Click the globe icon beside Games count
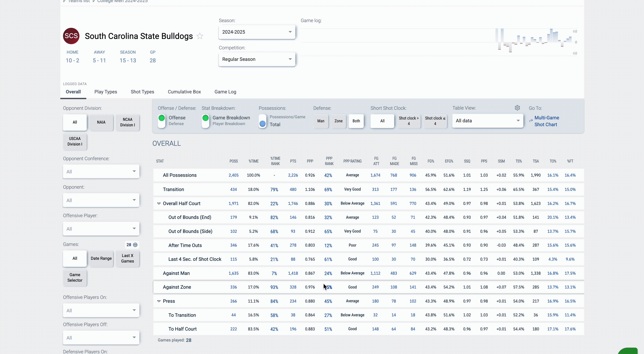This screenshot has width=644, height=354. 135,245
